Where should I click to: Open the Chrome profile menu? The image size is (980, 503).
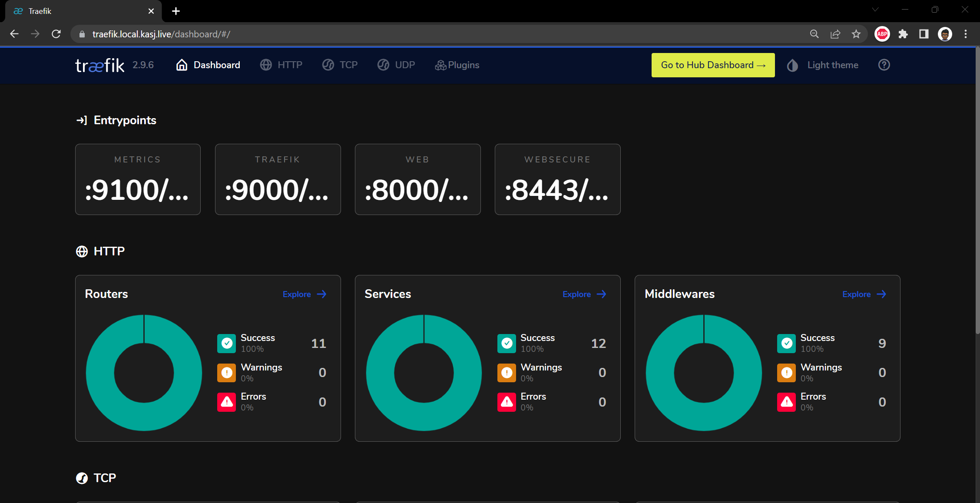click(945, 34)
